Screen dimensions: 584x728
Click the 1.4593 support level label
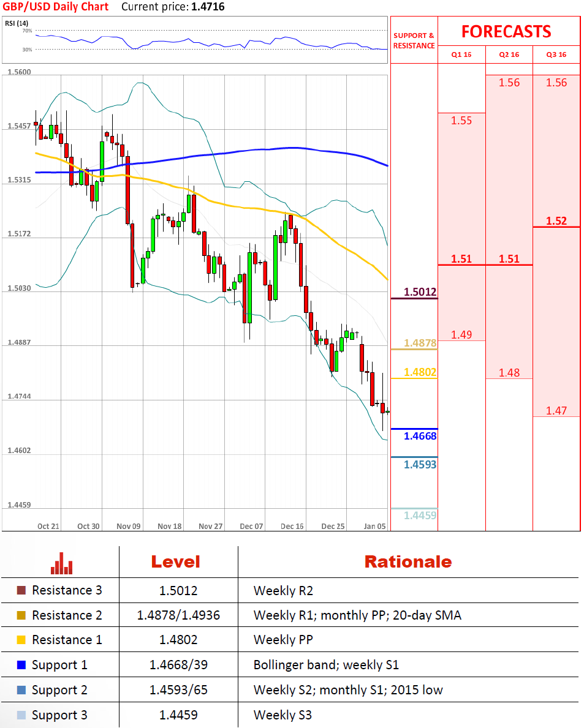(x=420, y=465)
